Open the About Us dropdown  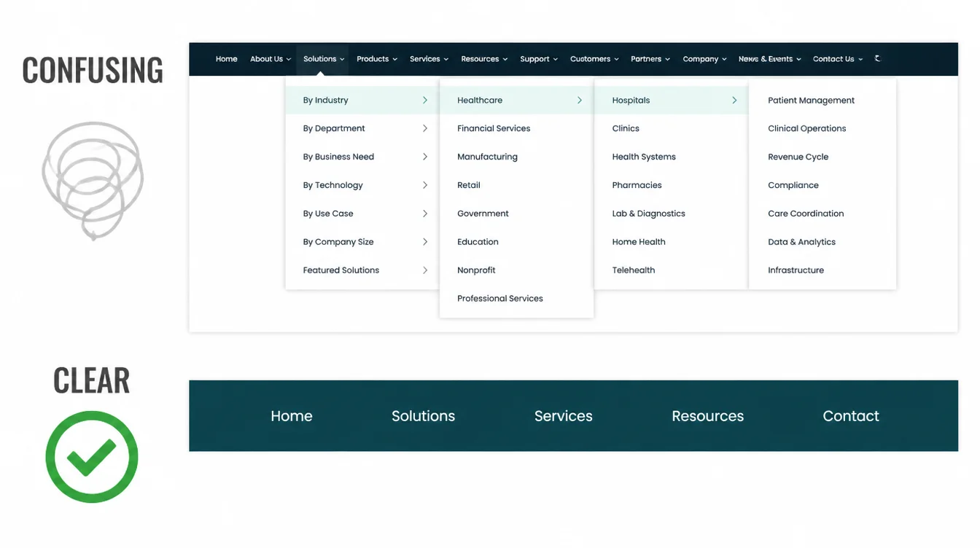coord(271,59)
